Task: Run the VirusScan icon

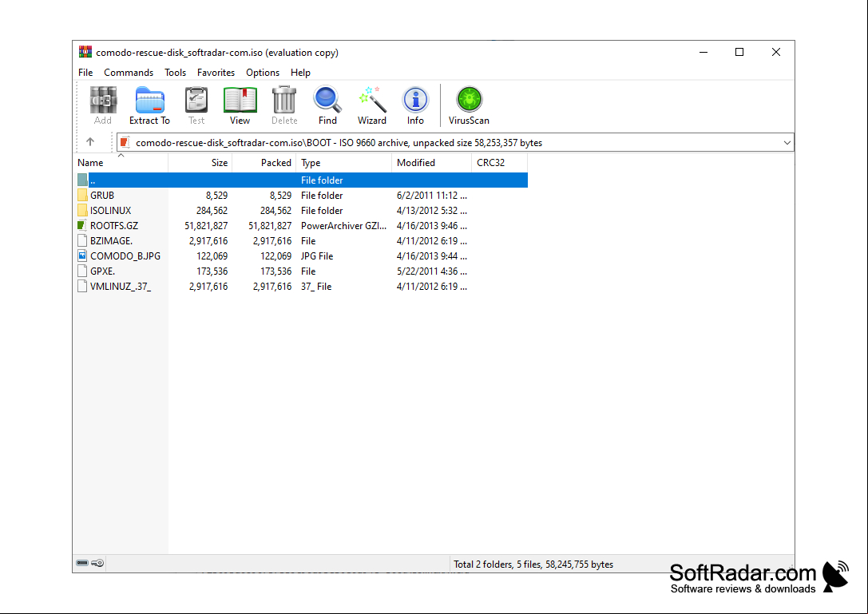Action: pos(469,100)
